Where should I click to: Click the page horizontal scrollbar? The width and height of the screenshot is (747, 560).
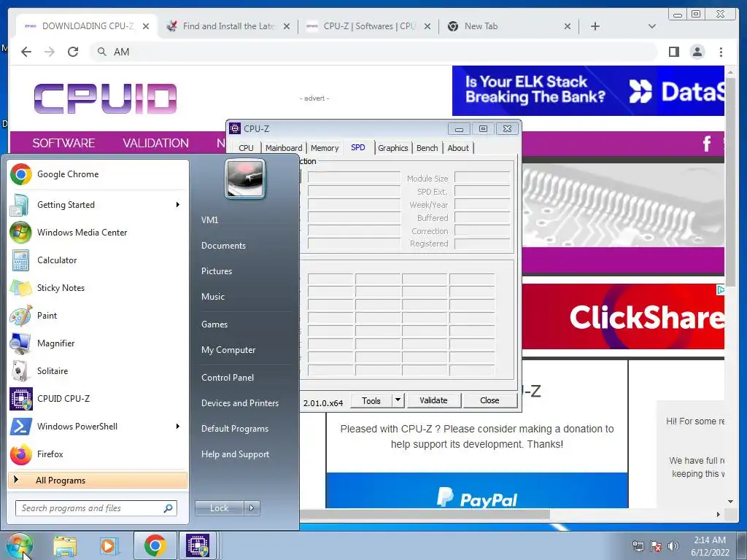click(424, 514)
